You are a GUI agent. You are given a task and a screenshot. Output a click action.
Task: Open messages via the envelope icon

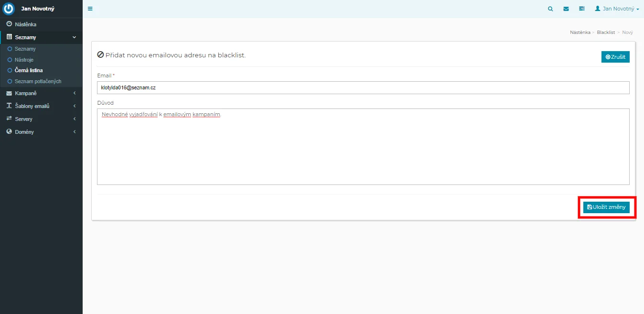pyautogui.click(x=566, y=9)
